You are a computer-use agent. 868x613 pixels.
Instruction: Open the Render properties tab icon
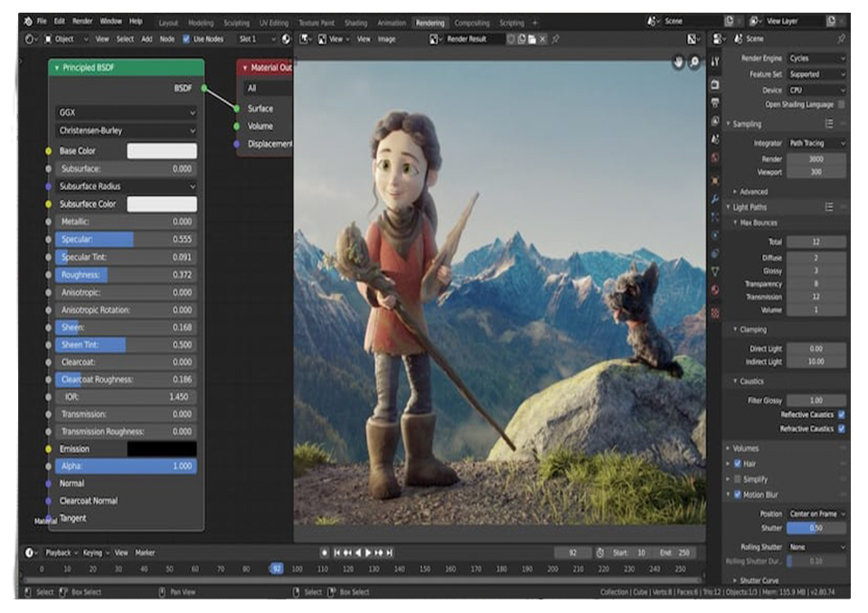[x=715, y=85]
